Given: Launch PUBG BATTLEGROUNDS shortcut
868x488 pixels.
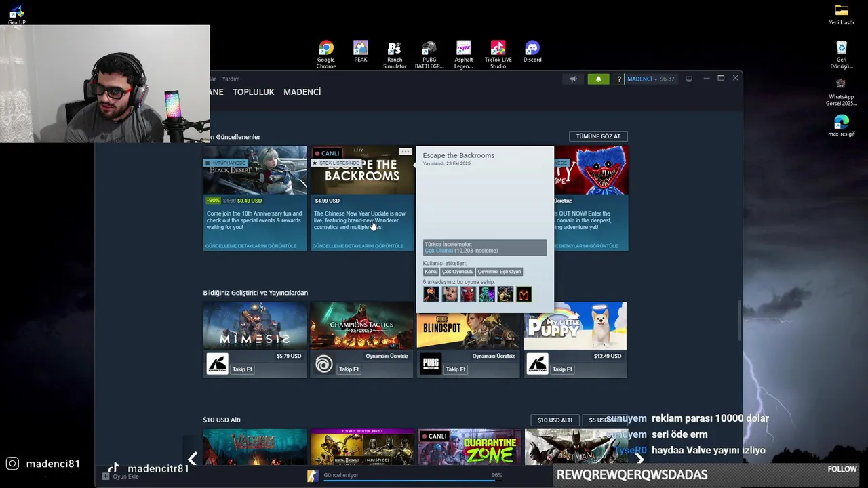Looking at the screenshot, I should [x=429, y=55].
